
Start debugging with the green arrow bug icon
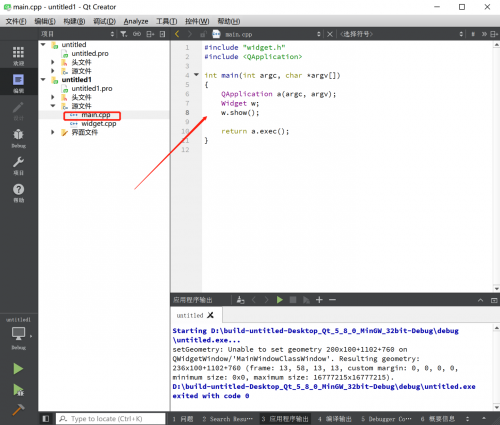(18, 389)
